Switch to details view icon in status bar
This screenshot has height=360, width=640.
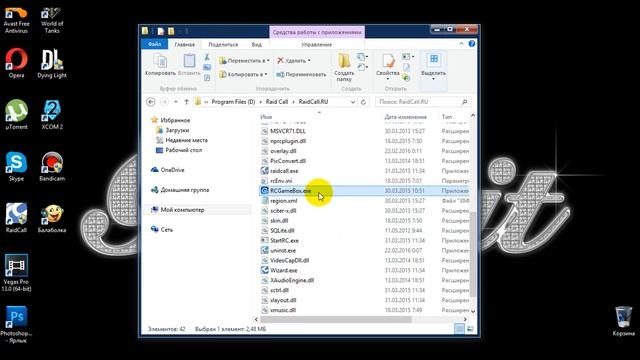459,329
